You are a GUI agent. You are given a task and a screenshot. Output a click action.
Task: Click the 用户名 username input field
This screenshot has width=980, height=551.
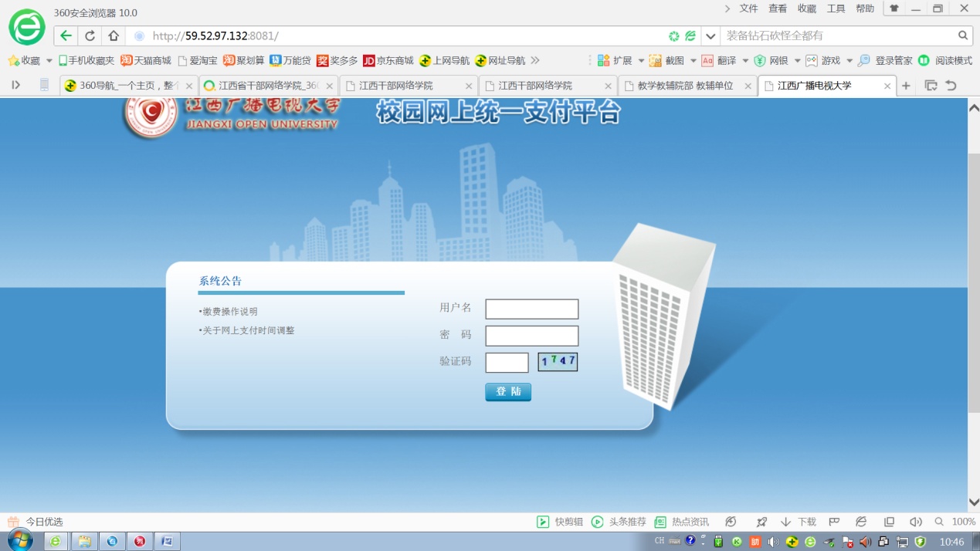[x=531, y=309]
